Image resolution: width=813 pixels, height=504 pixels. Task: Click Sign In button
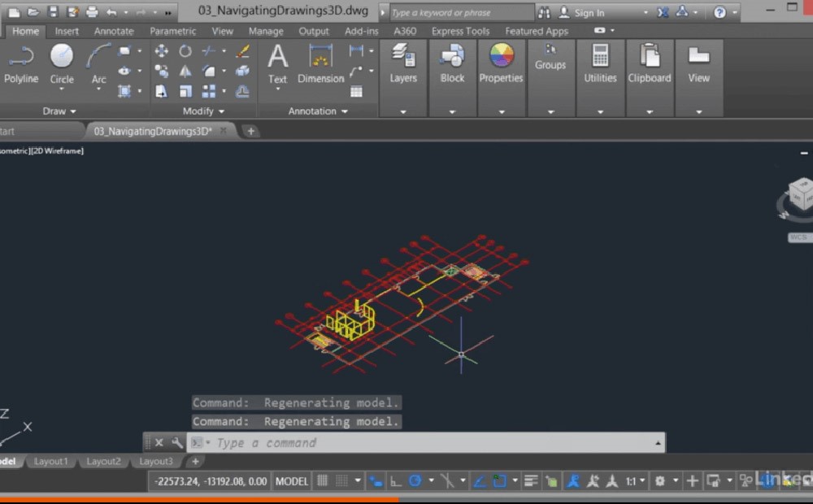tap(589, 13)
